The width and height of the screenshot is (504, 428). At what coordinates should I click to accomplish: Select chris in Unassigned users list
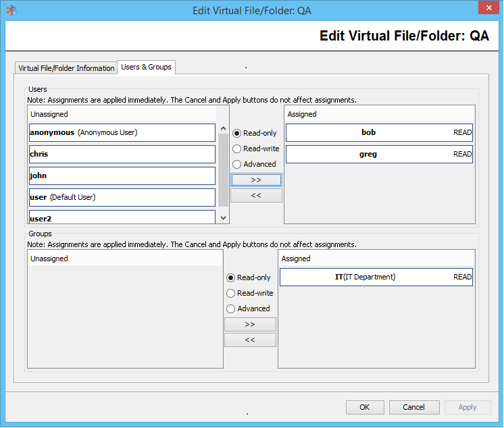pos(122,154)
